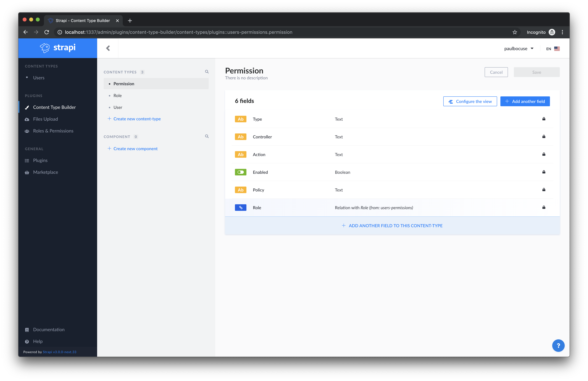Image resolution: width=588 pixels, height=381 pixels.
Task: Open the Plugins list icon
Action: 27,160
